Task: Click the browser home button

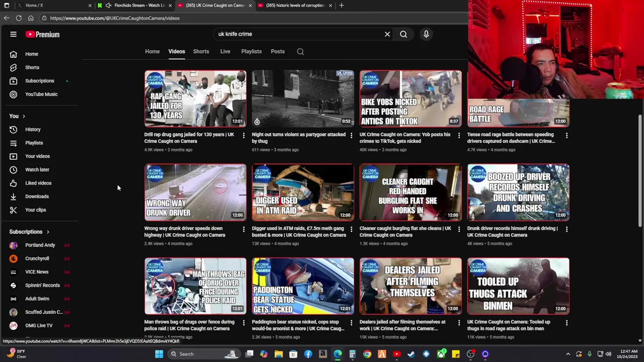Action: (31, 18)
